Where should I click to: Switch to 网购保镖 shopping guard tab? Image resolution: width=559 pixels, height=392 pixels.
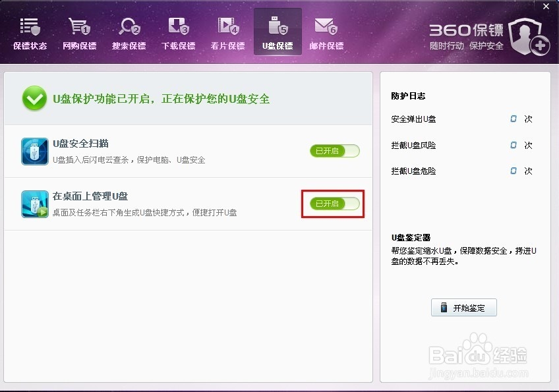[79, 34]
